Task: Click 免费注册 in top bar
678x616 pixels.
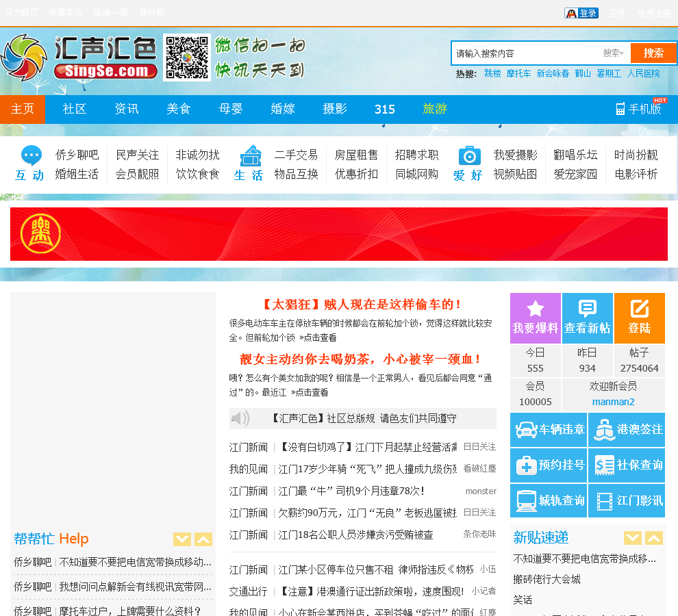Action: click(654, 13)
